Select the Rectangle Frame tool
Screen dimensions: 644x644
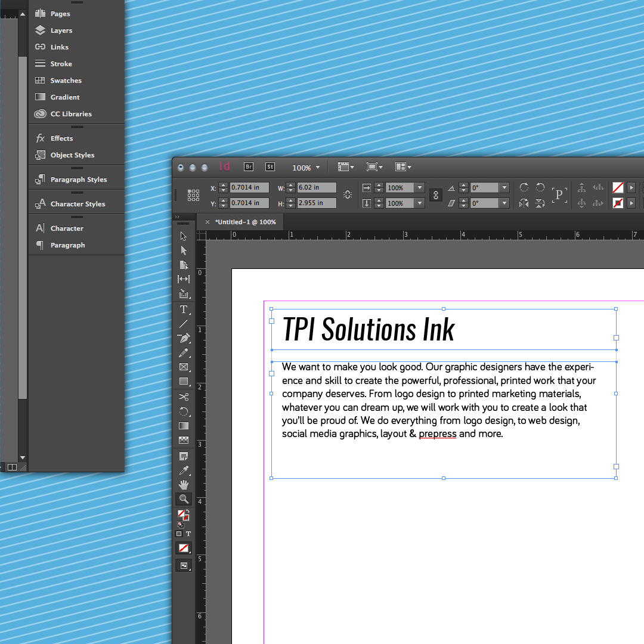click(x=183, y=367)
